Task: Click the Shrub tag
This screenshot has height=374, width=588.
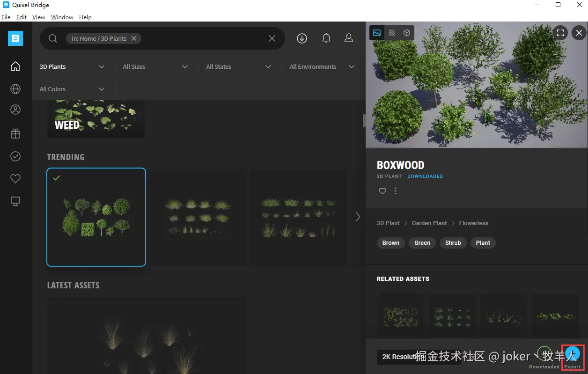Action: [x=453, y=243]
